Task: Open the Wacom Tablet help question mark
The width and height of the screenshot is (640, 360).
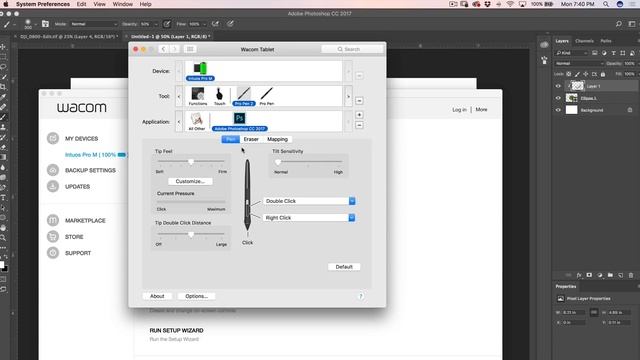Action: click(361, 296)
